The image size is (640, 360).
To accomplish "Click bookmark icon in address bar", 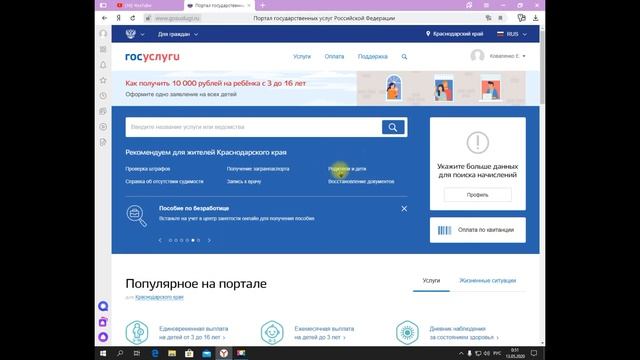I will click(500, 18).
